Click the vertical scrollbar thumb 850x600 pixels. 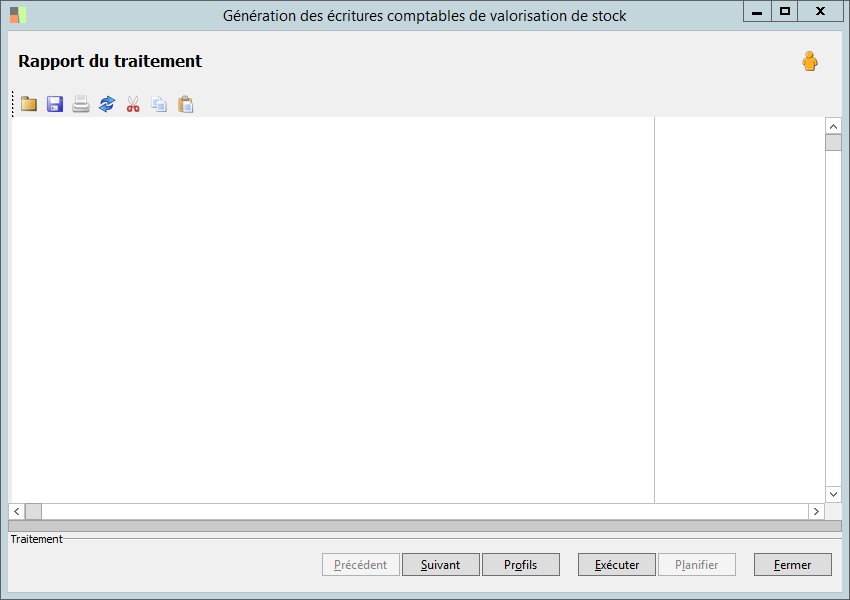pyautogui.click(x=833, y=143)
